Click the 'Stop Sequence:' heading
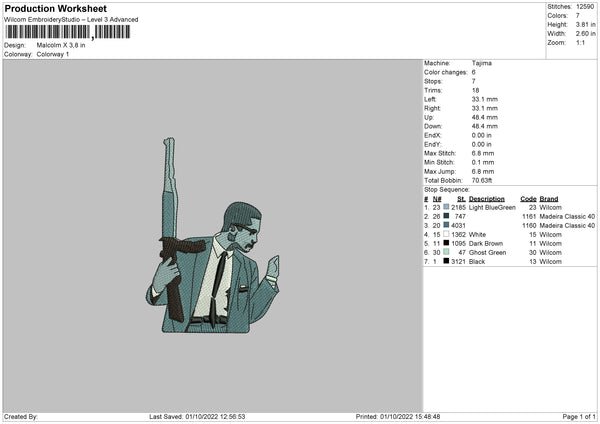This screenshot has width=600, height=424. click(x=447, y=190)
